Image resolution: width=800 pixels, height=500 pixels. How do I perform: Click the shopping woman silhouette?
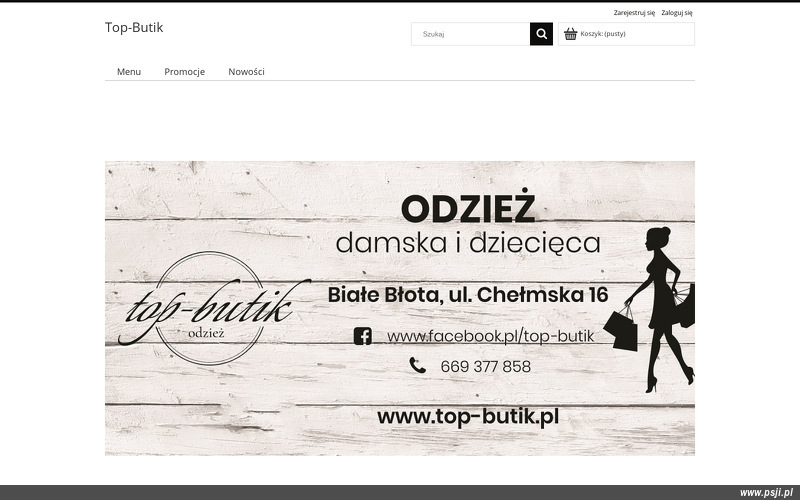tap(651, 310)
